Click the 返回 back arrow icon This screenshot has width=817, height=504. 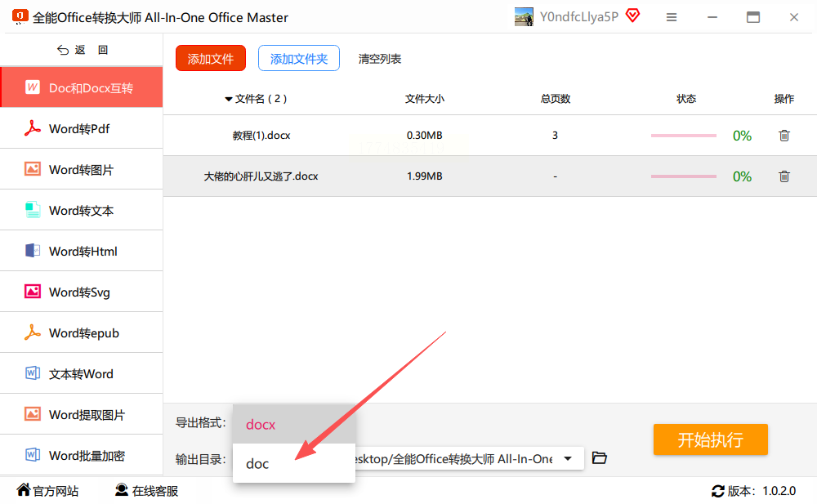pos(63,50)
